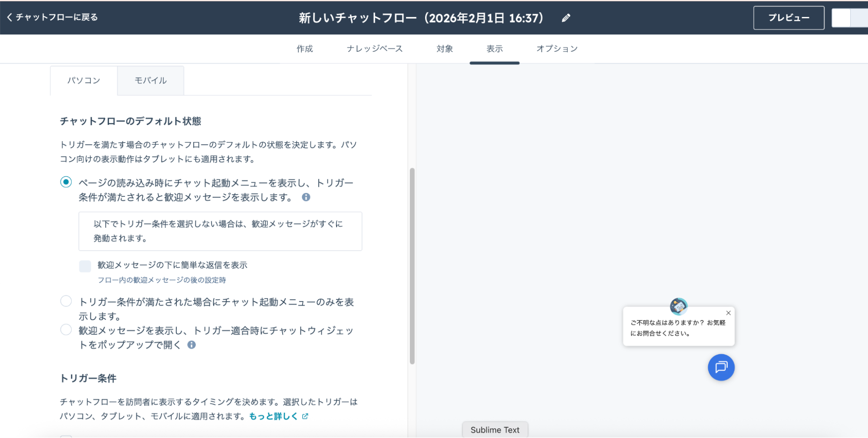The width and height of the screenshot is (868, 438).
Task: Click info icon beside first radio option
Action: (306, 197)
